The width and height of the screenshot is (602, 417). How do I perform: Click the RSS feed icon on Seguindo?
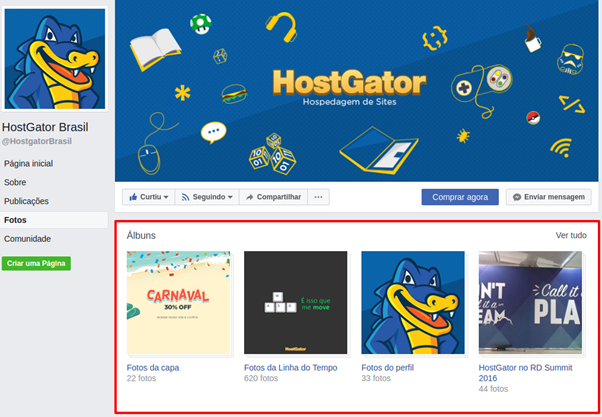pos(185,197)
